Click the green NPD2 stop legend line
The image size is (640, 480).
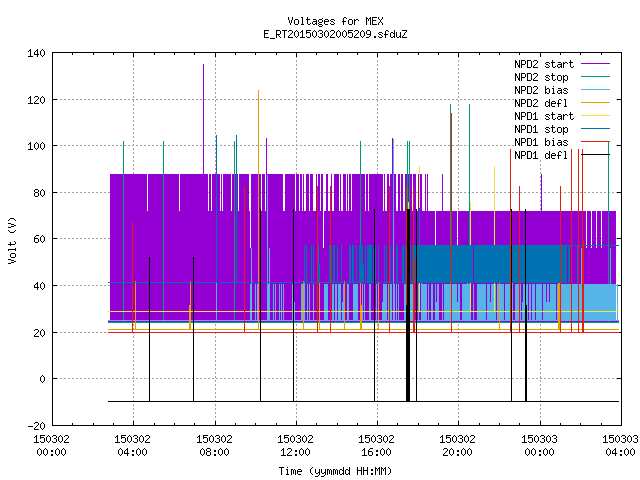pyautogui.click(x=596, y=76)
